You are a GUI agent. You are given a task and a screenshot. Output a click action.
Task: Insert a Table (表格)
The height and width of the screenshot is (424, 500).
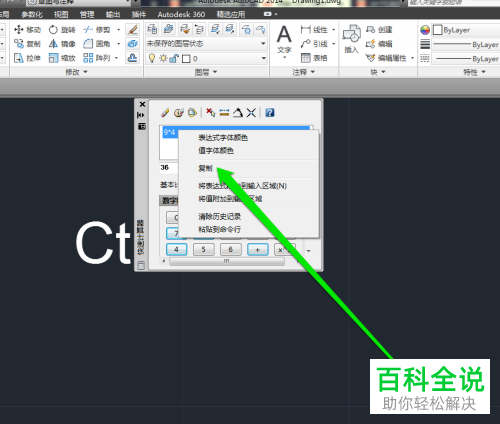pos(314,58)
